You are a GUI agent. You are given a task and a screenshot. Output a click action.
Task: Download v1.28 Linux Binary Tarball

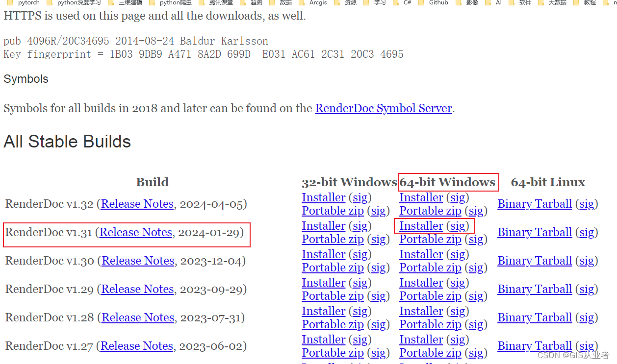coord(535,317)
